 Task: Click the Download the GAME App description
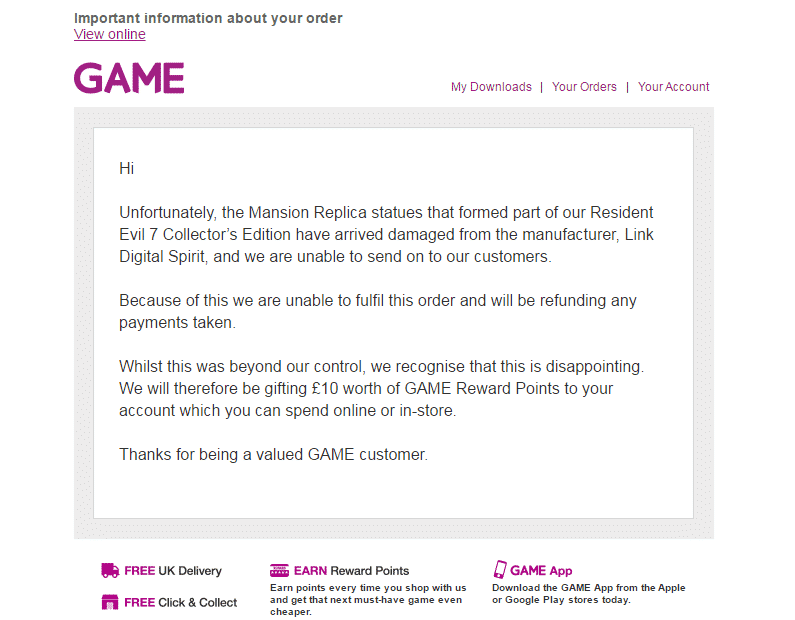click(x=588, y=594)
